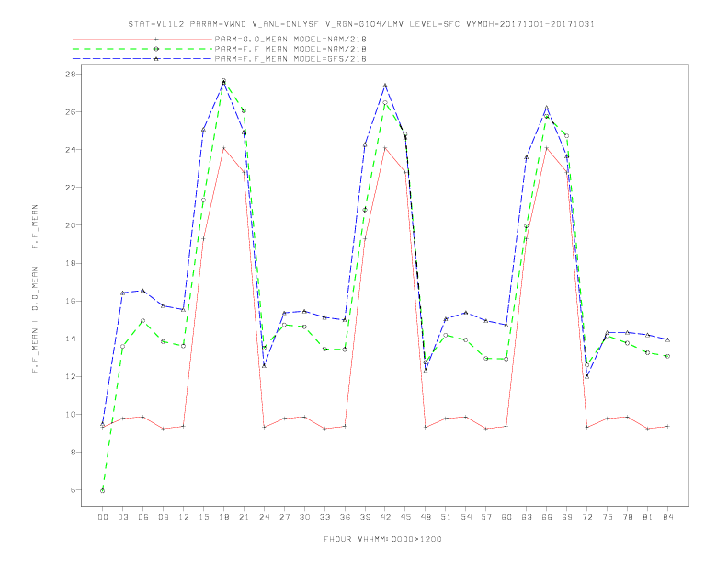Image resolution: width=728 pixels, height=563 pixels.
Task: Click x-axis forecast hour label 00
Action: coord(103,517)
